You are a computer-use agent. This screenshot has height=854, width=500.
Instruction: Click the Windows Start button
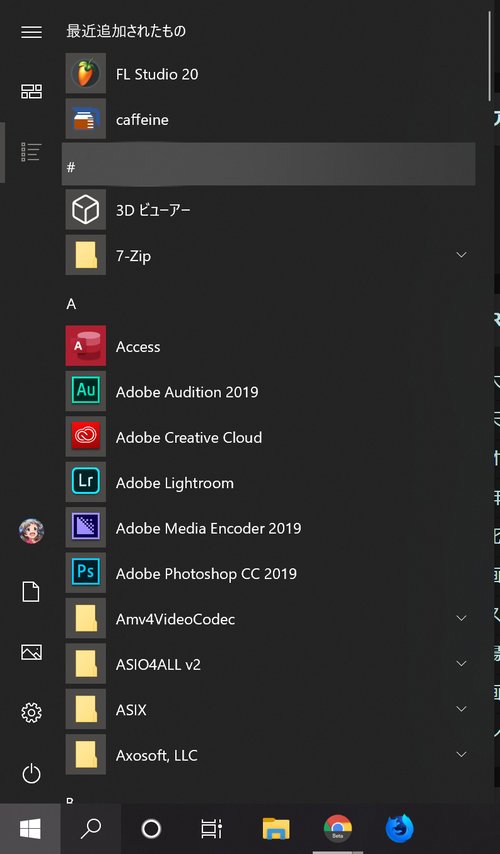pos(30,829)
